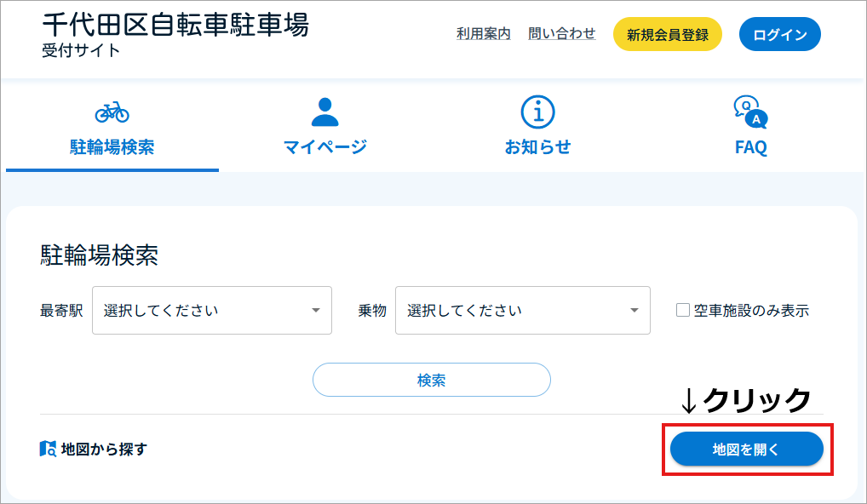Open the 駐輪場検索 tab
The height and width of the screenshot is (504, 867).
[x=112, y=126]
